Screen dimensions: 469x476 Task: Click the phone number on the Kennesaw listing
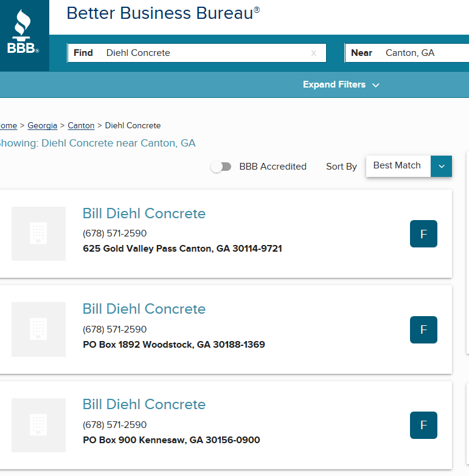point(114,424)
